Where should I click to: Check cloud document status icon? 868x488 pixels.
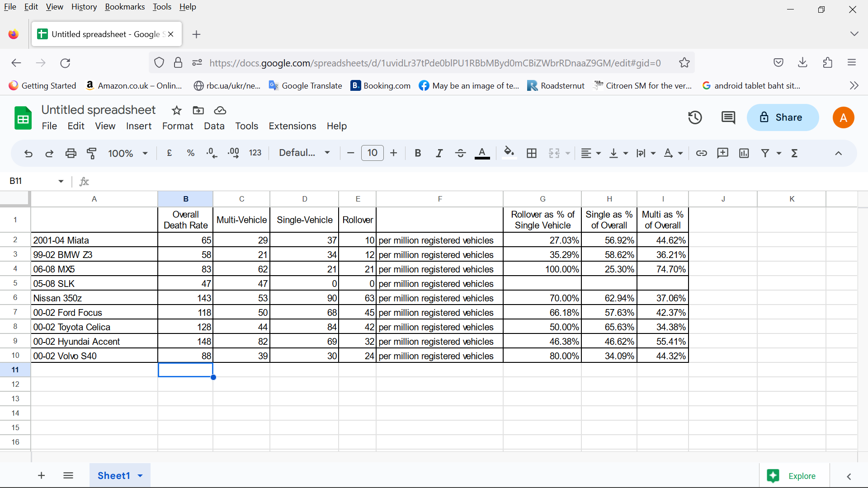click(x=220, y=110)
